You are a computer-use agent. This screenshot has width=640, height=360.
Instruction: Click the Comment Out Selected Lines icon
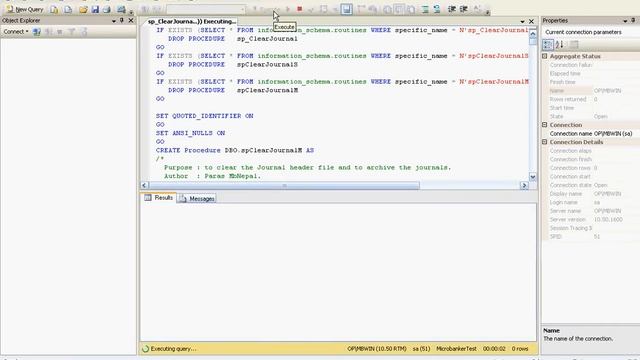(x=425, y=9)
